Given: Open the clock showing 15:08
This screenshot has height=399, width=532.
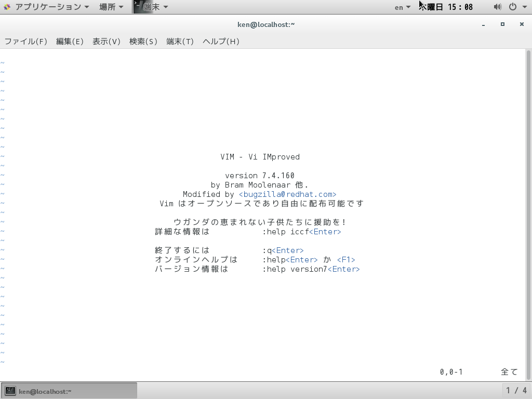Looking at the screenshot, I should [446, 7].
